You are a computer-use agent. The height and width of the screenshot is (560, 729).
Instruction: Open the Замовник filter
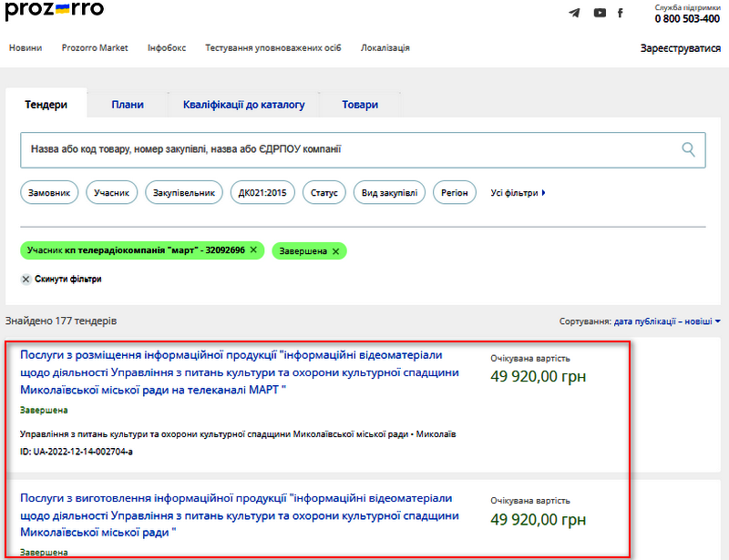click(48, 193)
